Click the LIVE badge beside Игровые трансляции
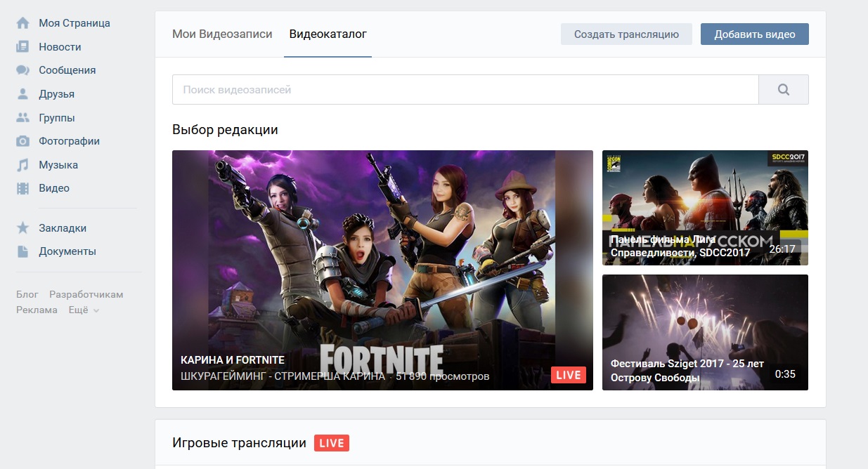This screenshot has width=868, height=469. (332, 443)
